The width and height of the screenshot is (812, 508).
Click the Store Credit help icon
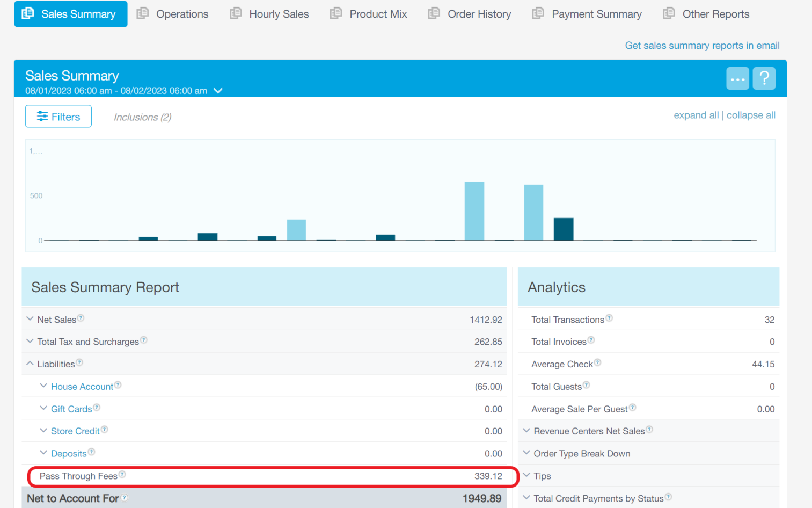coord(105,430)
